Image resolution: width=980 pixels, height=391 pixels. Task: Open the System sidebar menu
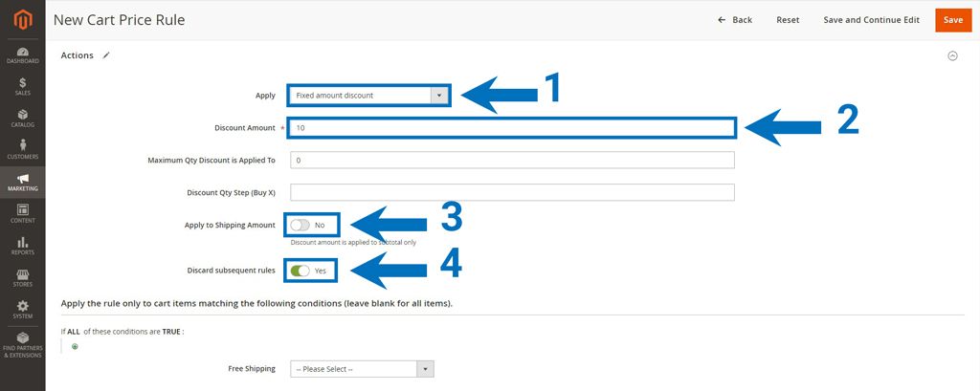(23, 310)
